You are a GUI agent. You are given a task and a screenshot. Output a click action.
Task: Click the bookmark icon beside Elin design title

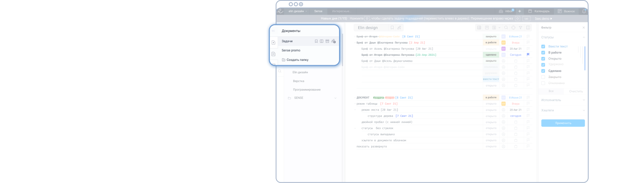tap(392, 28)
